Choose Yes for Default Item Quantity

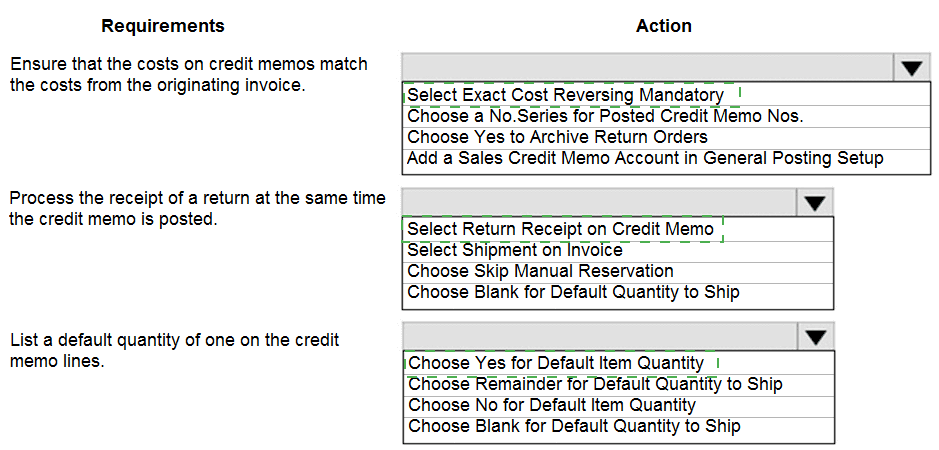pos(555,362)
